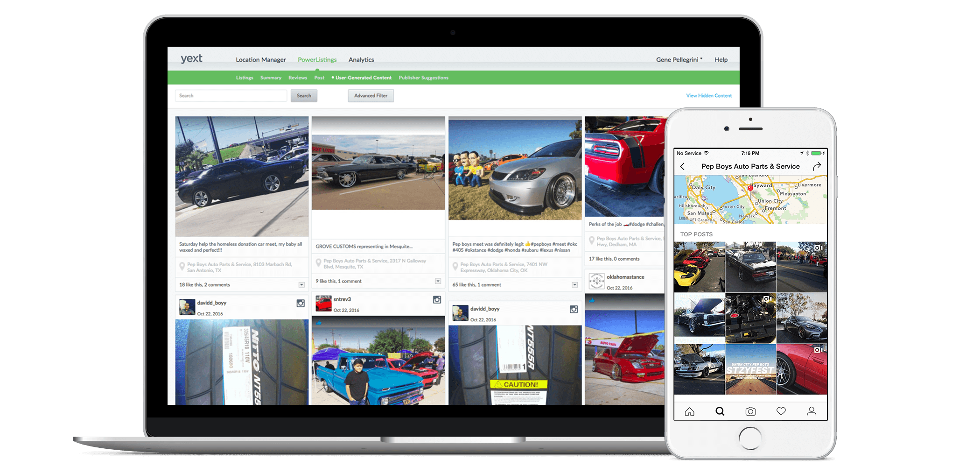Click Instagram icon on sntrev3 post
This screenshot has width=980, height=467.
(x=437, y=300)
